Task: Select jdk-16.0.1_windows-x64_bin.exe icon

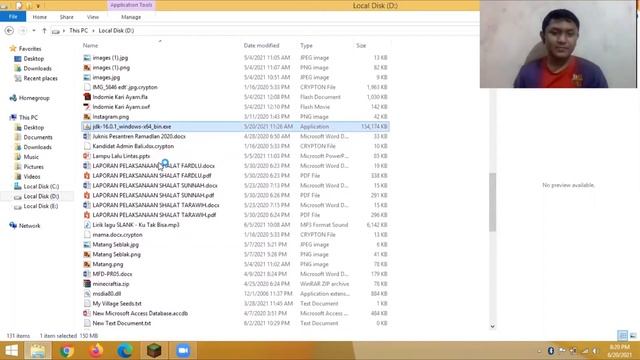Action: coord(87,127)
